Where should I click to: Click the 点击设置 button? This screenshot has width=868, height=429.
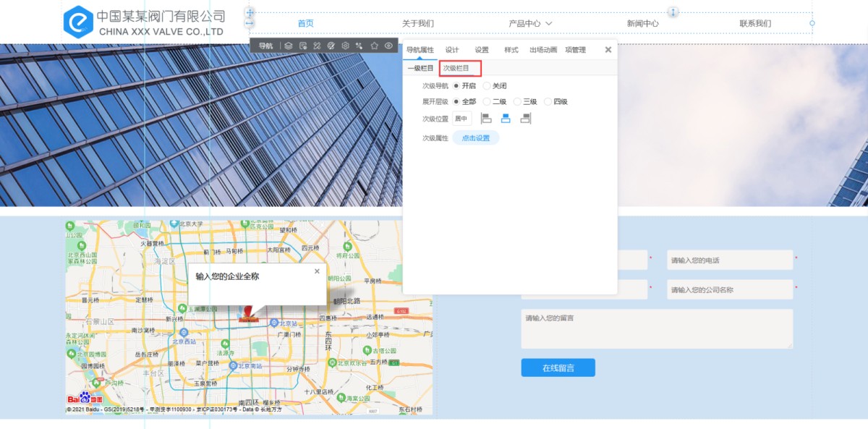pos(476,138)
